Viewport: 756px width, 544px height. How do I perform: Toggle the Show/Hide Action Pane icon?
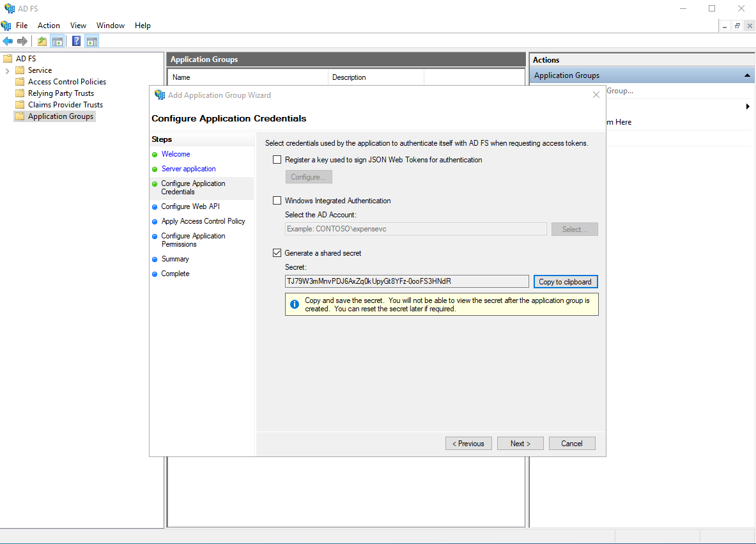[91, 41]
